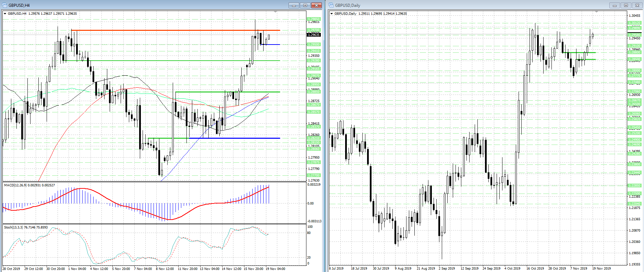The width and height of the screenshot is (644, 272).
Task: Minimize the GBPUSD,Daily chart window
Action: pyautogui.click(x=615, y=5)
